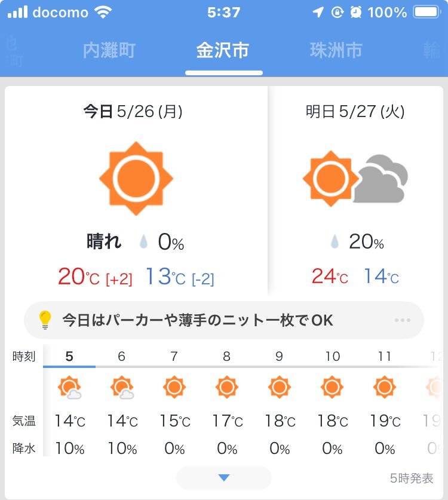Tap today's large sunny weather icon
448x500 pixels.
coord(136,178)
